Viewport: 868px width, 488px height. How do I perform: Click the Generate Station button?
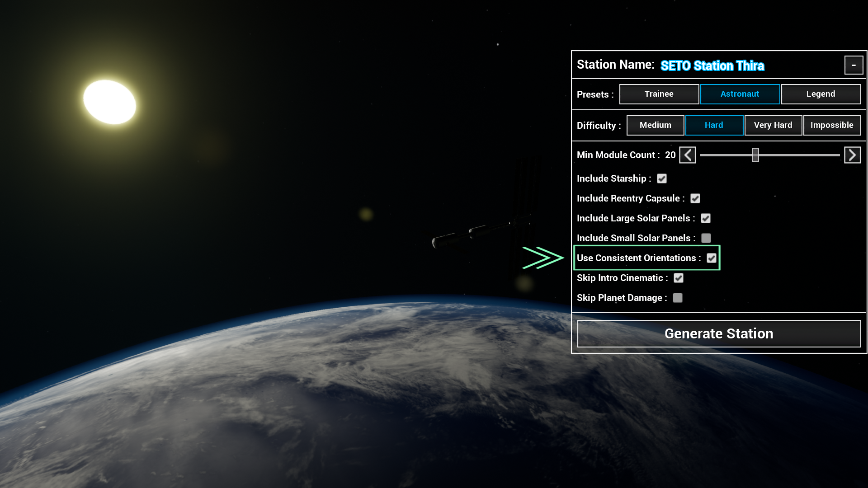click(719, 333)
